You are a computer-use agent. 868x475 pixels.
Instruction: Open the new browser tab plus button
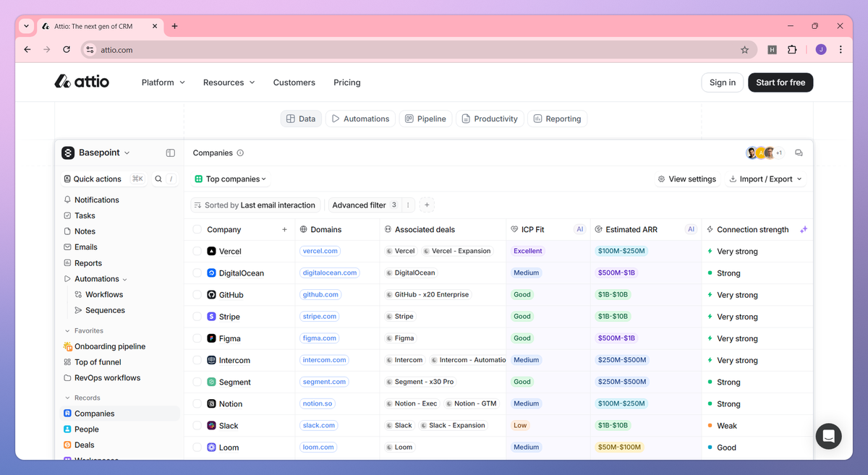pos(174,26)
